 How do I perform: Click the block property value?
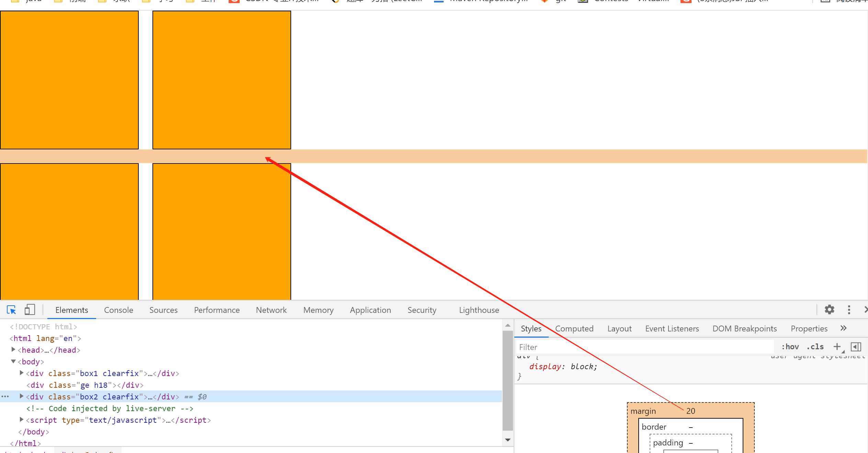pos(582,366)
